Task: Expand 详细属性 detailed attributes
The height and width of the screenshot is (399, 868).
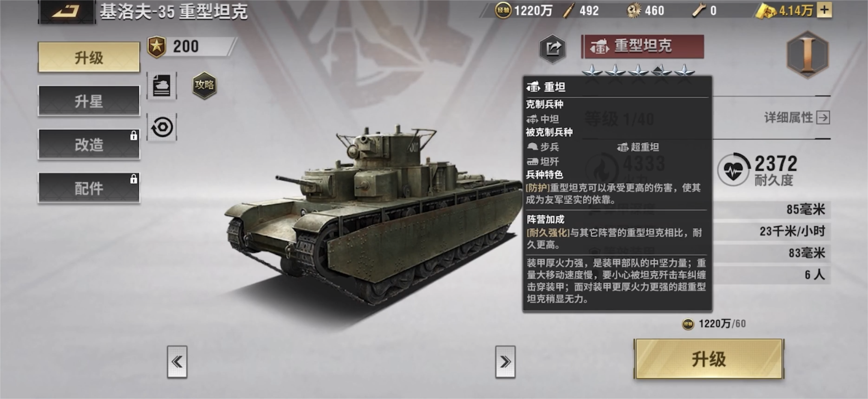Action: pyautogui.click(x=797, y=117)
